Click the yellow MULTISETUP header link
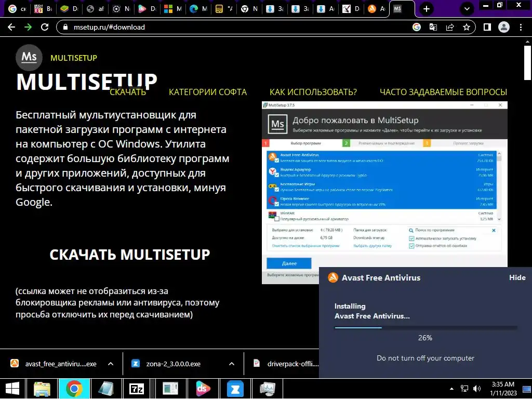The height and width of the screenshot is (399, 532). 74,58
